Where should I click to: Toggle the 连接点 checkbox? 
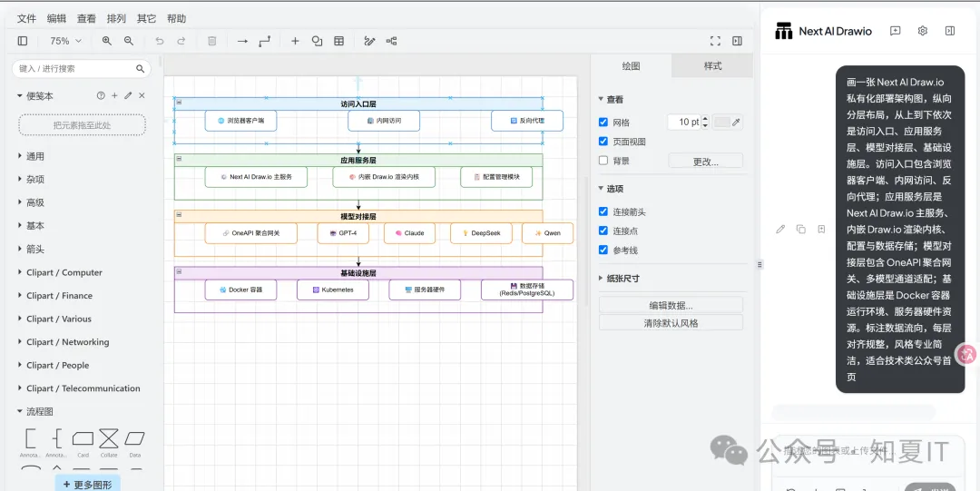click(x=603, y=231)
